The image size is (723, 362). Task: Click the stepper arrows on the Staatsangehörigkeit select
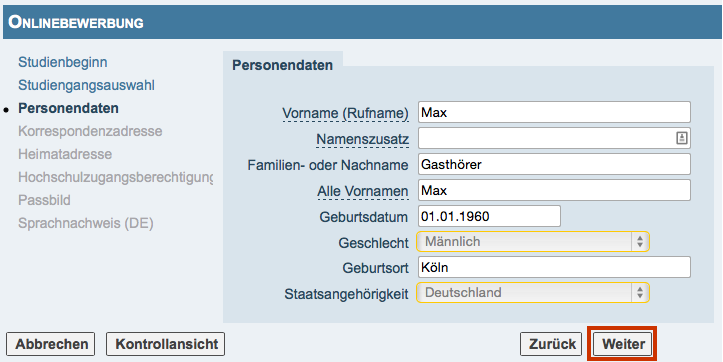point(640,292)
